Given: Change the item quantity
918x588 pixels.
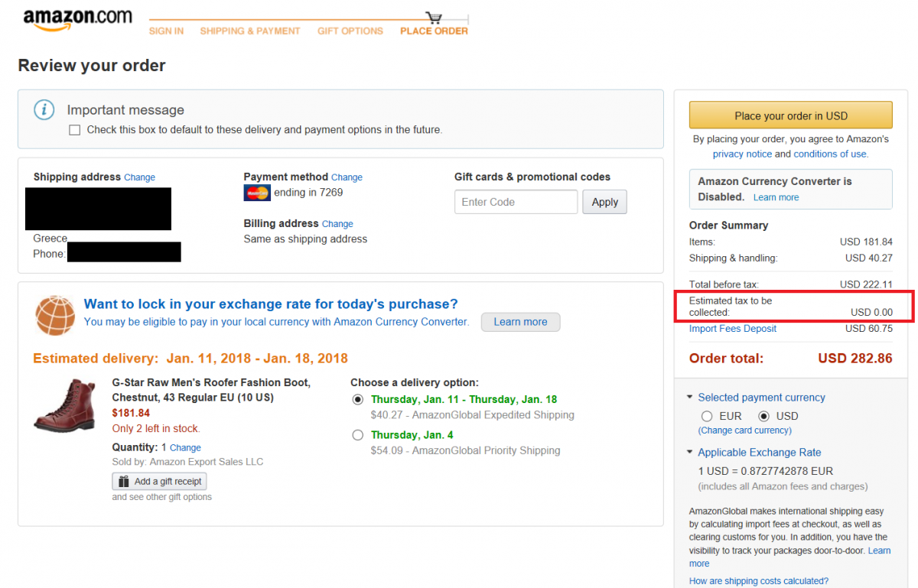Looking at the screenshot, I should [185, 448].
